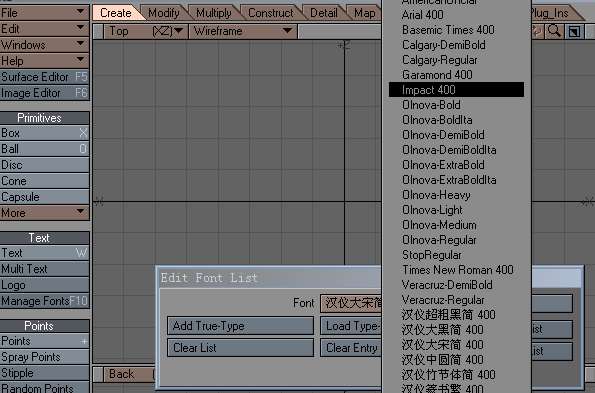Select the Ball primitive tool
The width and height of the screenshot is (595, 393).
point(45,149)
